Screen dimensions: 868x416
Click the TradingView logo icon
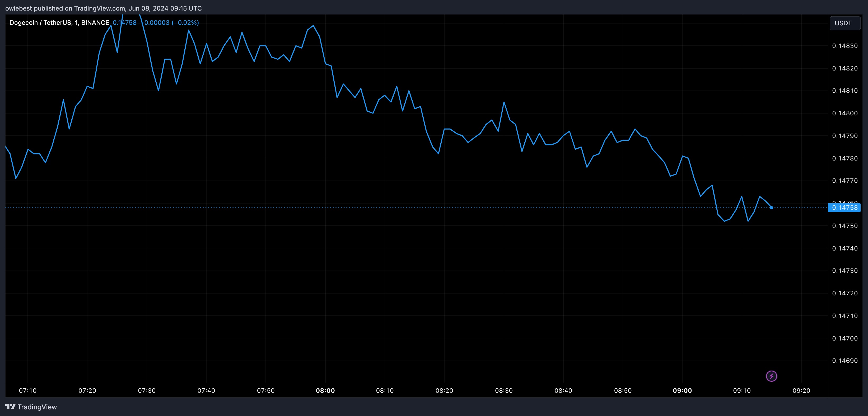point(11,406)
